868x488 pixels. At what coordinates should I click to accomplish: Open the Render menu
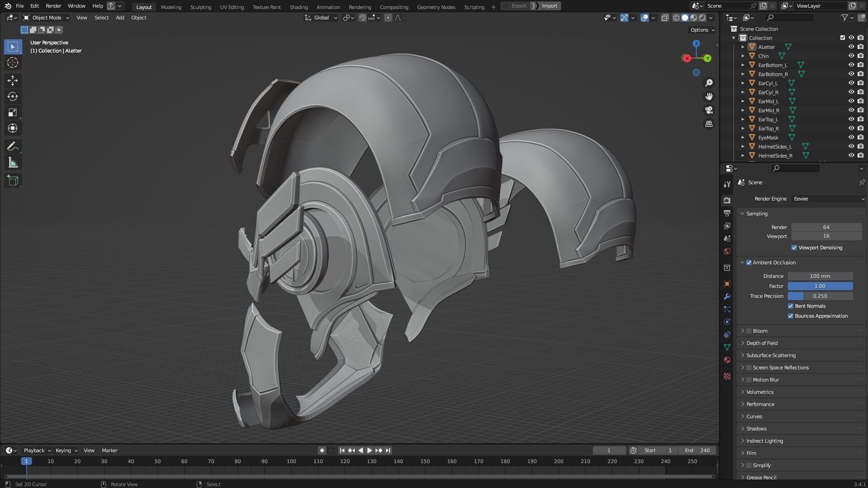pyautogui.click(x=53, y=6)
